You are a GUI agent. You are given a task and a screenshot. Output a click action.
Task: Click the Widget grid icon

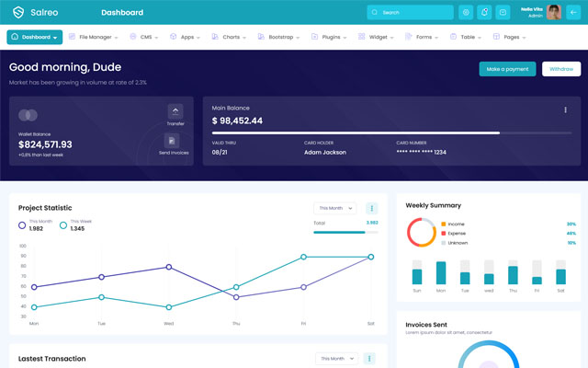[x=361, y=37]
